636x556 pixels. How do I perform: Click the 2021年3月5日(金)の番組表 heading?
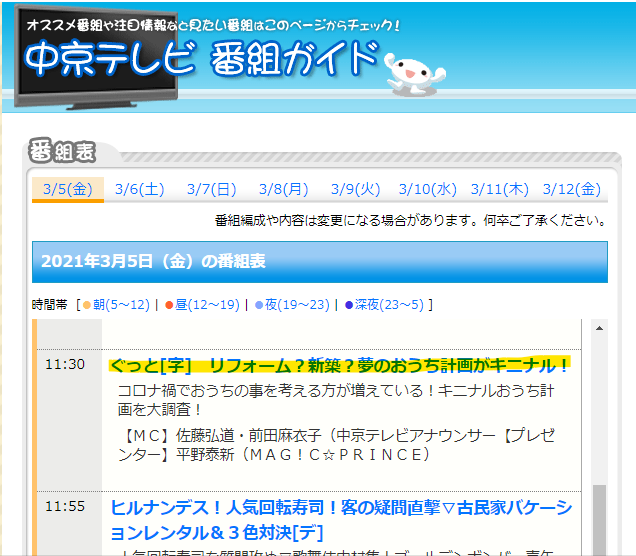coord(153,262)
